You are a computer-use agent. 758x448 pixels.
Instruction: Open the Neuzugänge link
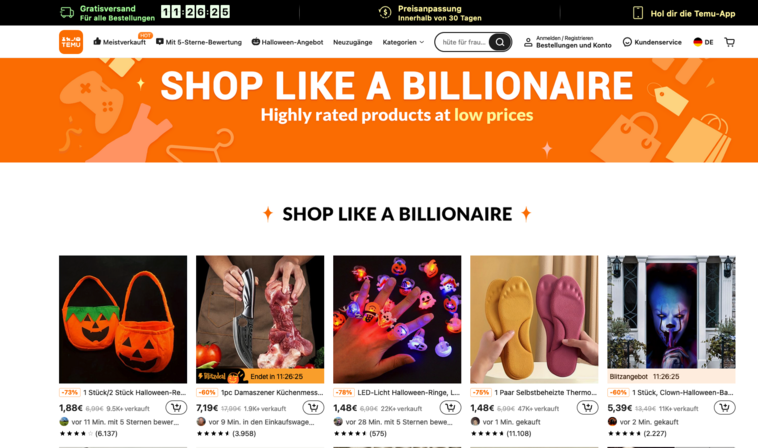click(x=352, y=42)
